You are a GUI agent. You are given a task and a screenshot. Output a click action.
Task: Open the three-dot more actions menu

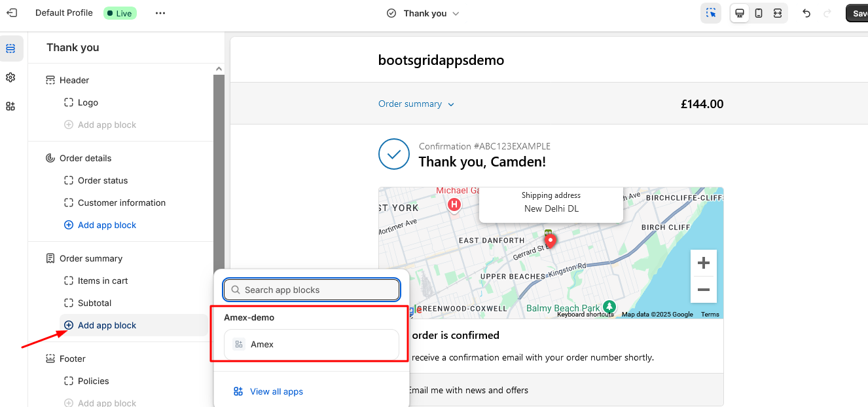click(160, 13)
